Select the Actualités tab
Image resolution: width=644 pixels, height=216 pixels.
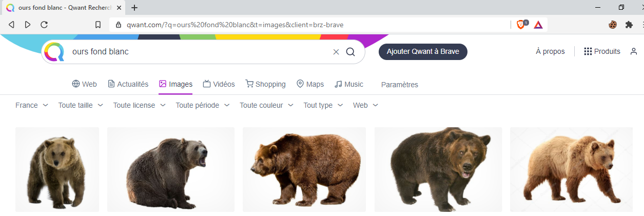pos(128,84)
